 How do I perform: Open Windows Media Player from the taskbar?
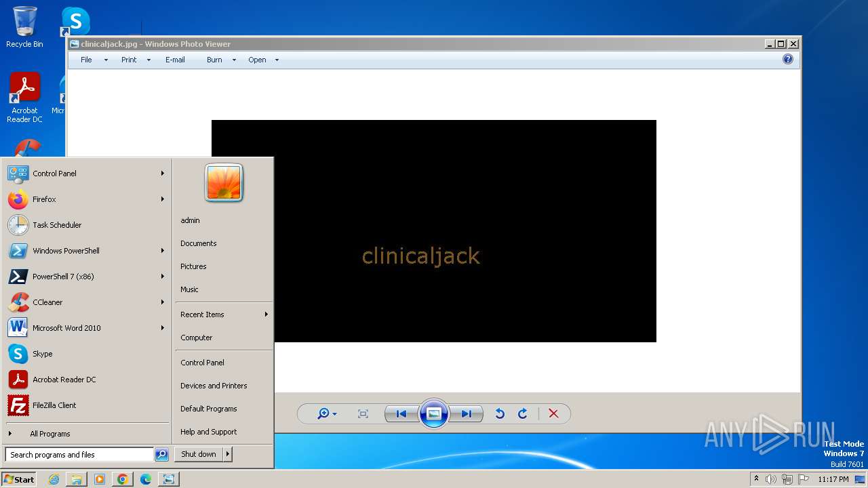[100, 479]
